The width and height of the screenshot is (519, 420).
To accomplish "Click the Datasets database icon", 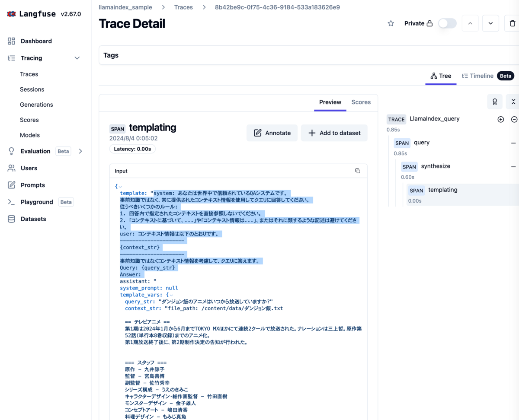I will click(11, 219).
